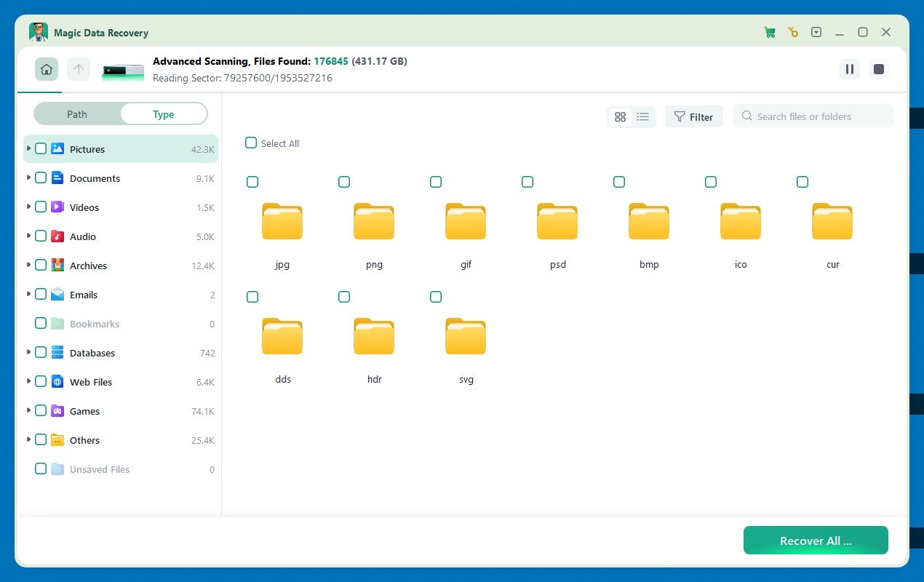
Task: Switch to grid view layout
Action: pyautogui.click(x=620, y=116)
